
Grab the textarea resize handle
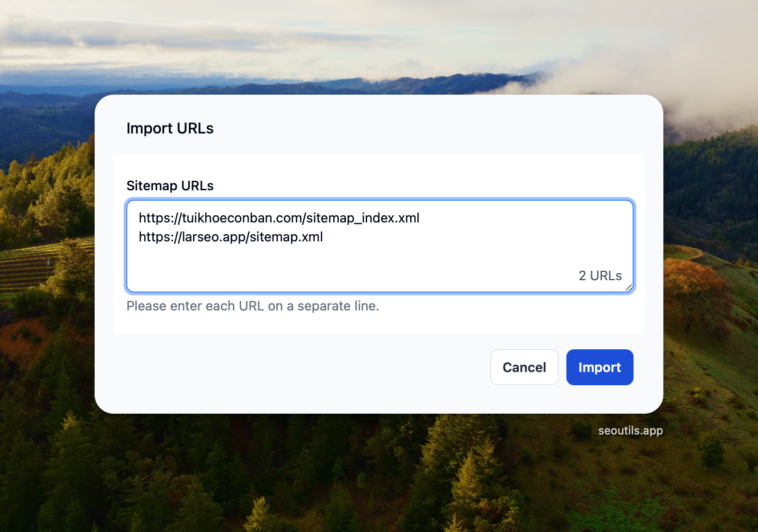coord(629,287)
